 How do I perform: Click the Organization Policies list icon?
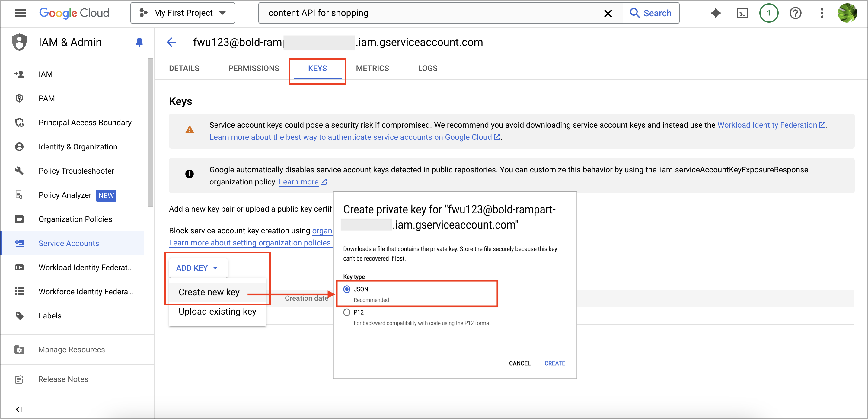point(19,219)
